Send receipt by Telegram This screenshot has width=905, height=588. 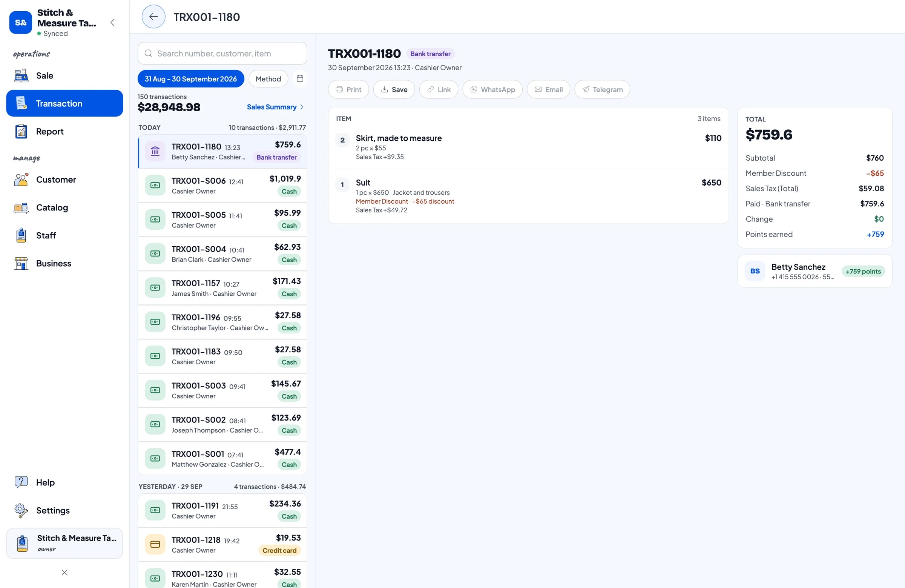[602, 89]
